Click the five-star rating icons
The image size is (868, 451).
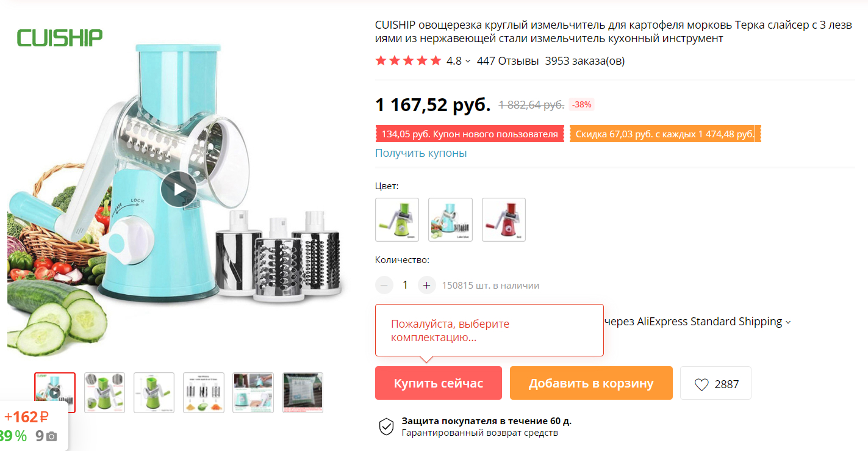[408, 61]
